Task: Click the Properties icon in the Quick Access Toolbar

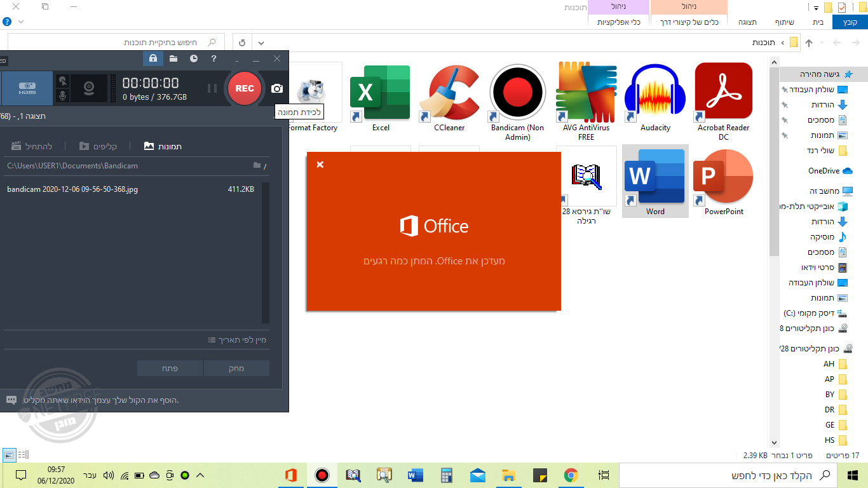Action: pyautogui.click(x=842, y=8)
